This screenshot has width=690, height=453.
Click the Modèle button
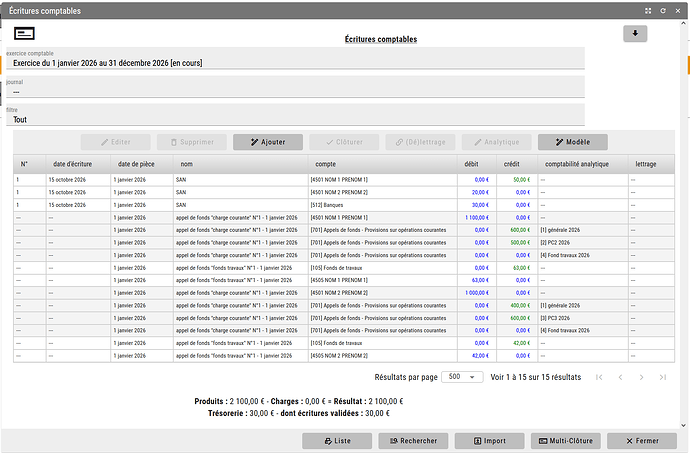coord(573,142)
